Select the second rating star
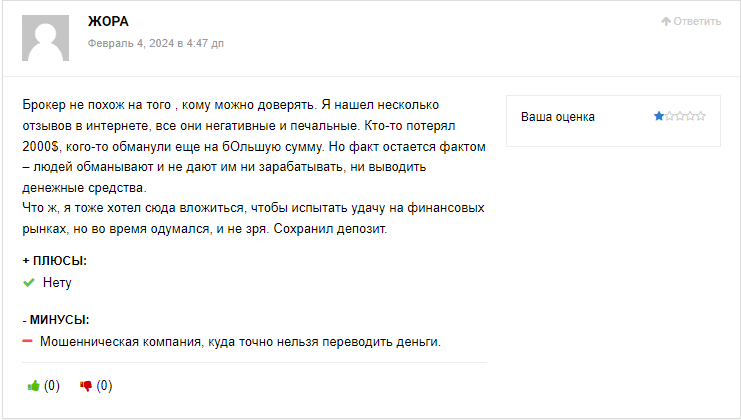741x420 pixels. pos(670,116)
